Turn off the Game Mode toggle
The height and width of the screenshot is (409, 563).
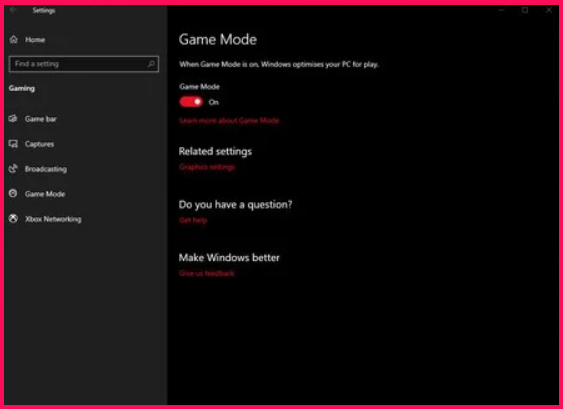[191, 102]
